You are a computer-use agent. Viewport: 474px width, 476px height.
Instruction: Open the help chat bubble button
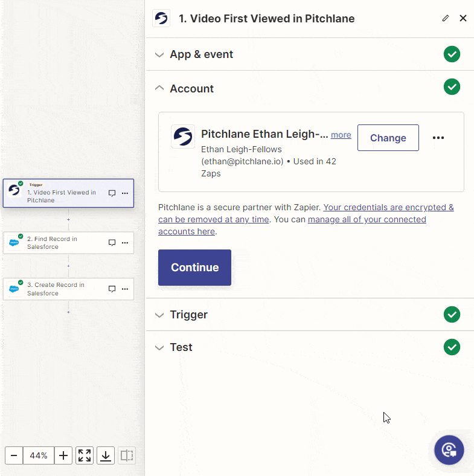(449, 450)
